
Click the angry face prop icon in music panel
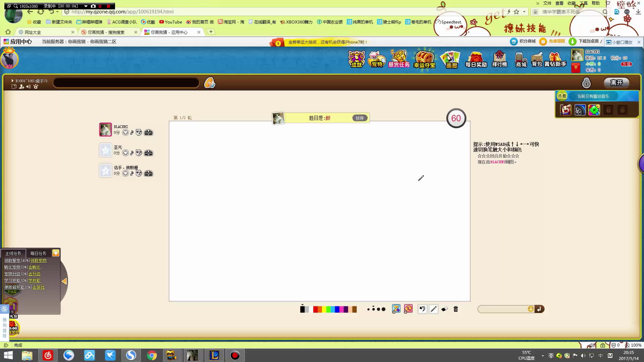[x=566, y=110]
